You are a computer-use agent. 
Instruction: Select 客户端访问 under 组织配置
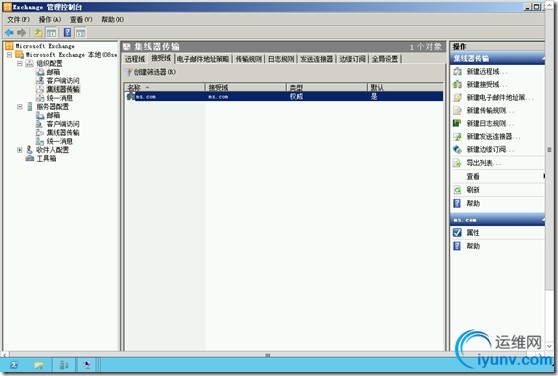point(63,80)
